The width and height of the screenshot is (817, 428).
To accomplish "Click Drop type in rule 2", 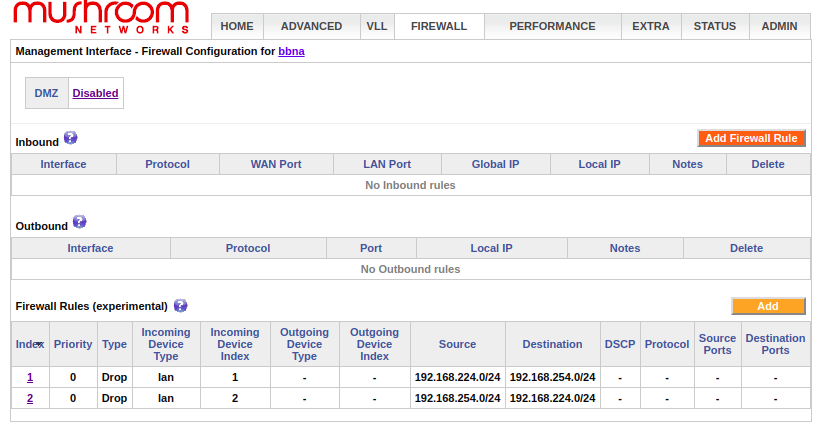I will click(115, 398).
